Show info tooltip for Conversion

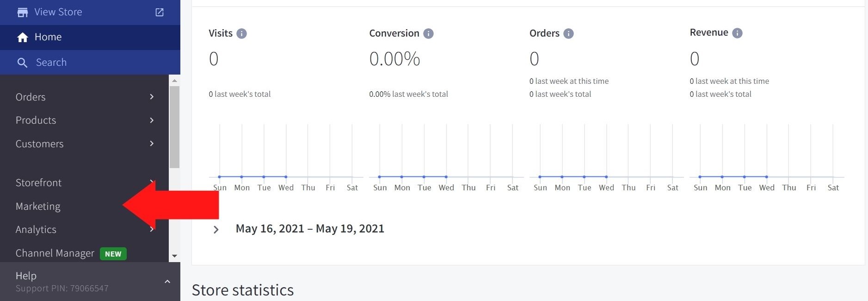428,33
